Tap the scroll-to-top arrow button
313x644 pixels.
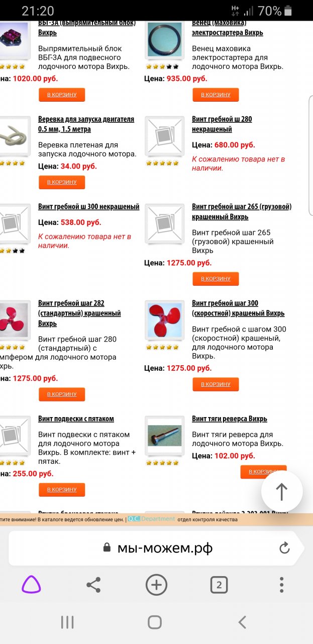point(282,492)
